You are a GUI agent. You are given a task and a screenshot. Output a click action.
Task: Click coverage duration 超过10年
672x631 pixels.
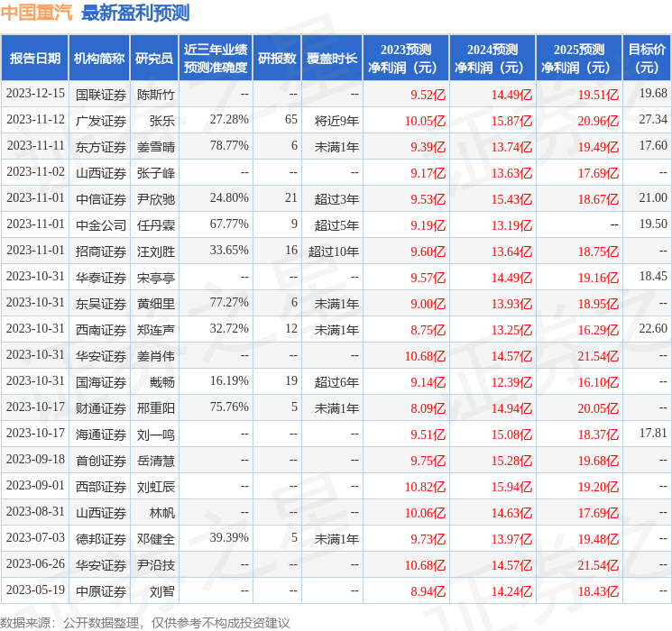click(334, 251)
